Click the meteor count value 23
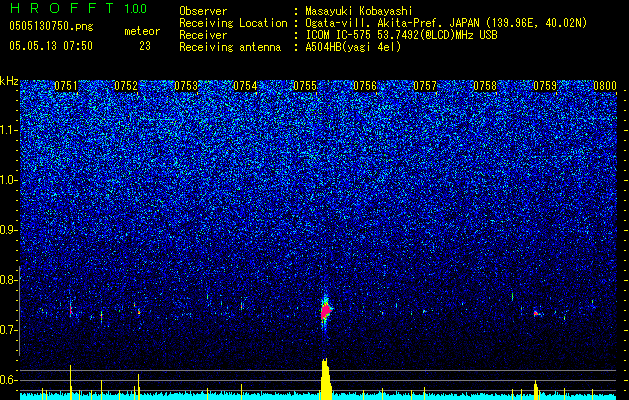The height and width of the screenshot is (400, 629). click(x=145, y=46)
